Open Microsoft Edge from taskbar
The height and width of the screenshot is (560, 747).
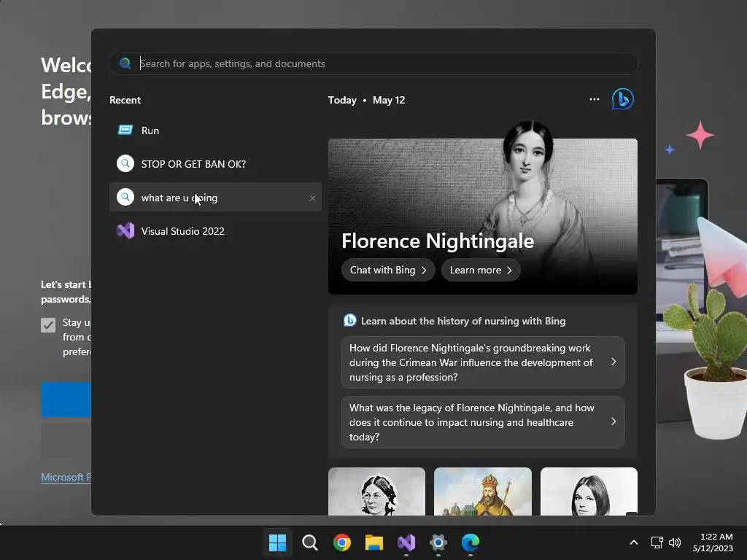pyautogui.click(x=471, y=542)
